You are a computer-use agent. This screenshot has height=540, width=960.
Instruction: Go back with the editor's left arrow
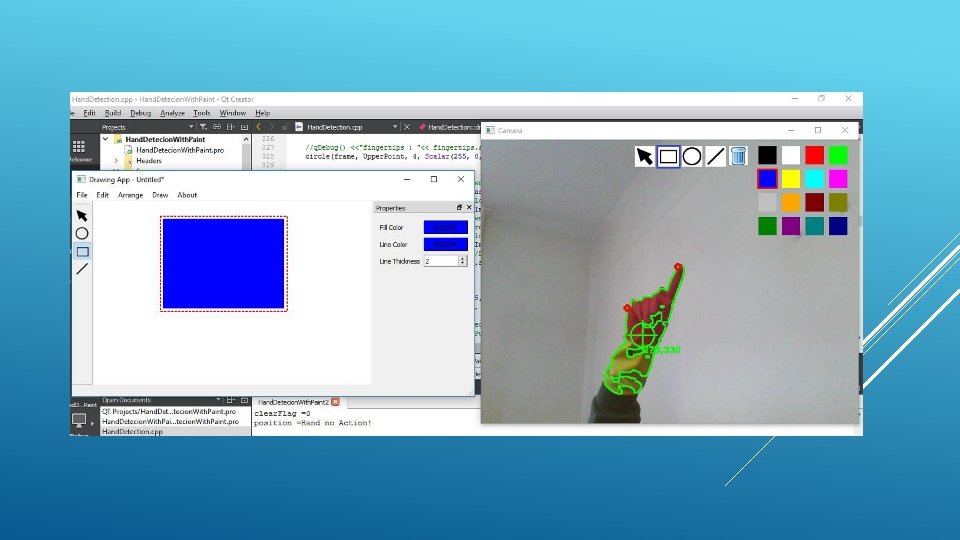[259, 127]
